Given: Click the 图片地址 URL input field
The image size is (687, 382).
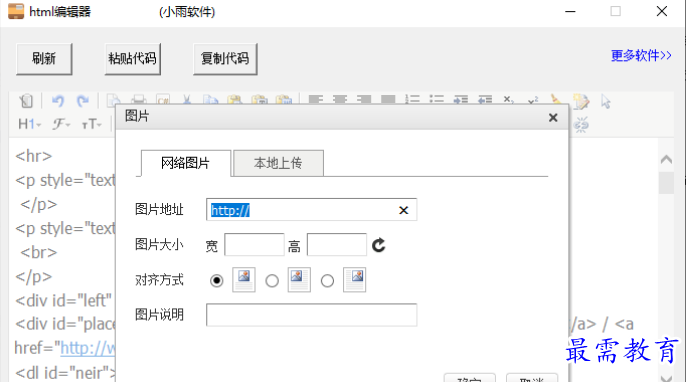Looking at the screenshot, I should coord(311,210).
